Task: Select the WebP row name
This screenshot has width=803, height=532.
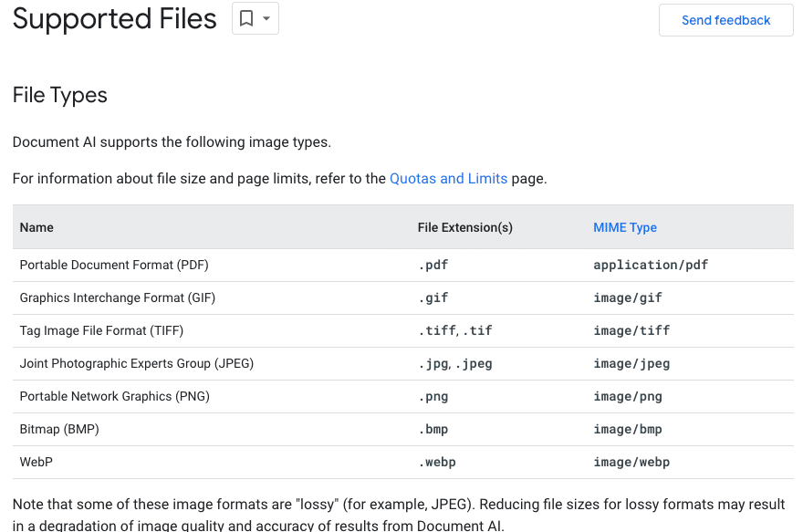Action: click(x=36, y=462)
